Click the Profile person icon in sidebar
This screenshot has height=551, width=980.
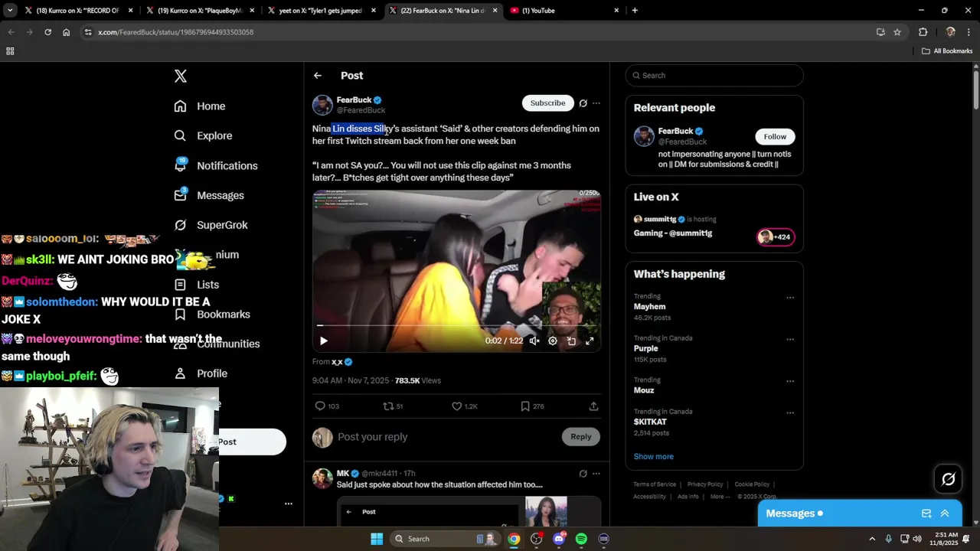[180, 373]
